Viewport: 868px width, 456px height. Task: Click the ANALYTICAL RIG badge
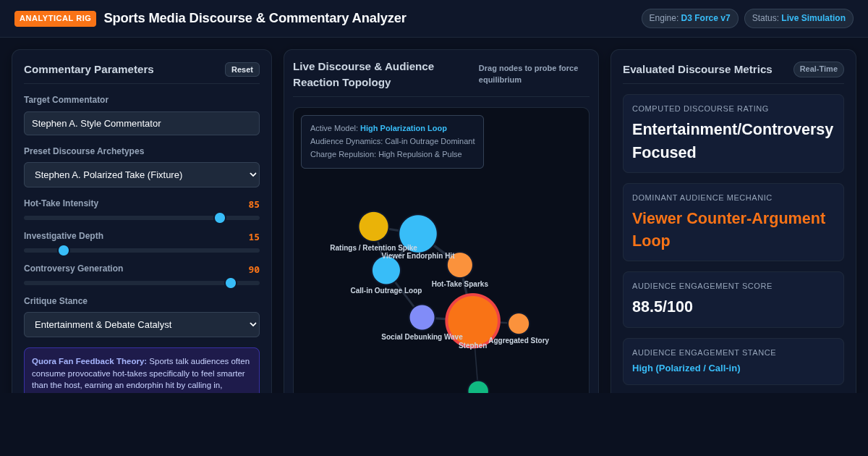click(x=56, y=19)
